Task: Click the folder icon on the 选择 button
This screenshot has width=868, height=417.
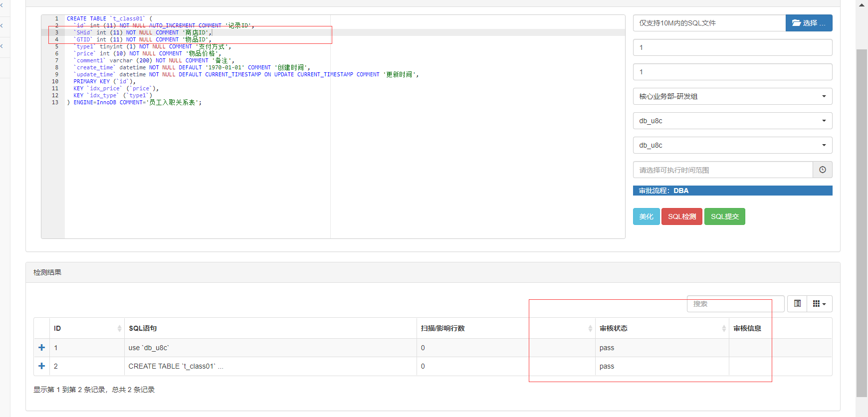Action: point(796,23)
